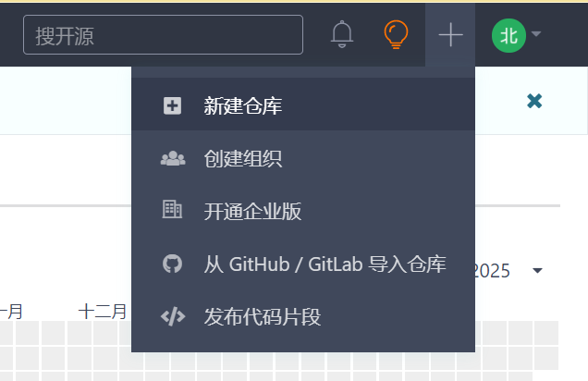Toggle the plus create menu button
Image resolution: width=588 pixels, height=381 pixels.
coord(450,35)
